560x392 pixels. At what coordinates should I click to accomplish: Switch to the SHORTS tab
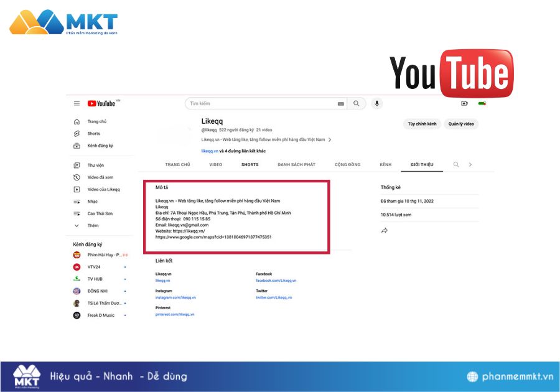(x=250, y=165)
